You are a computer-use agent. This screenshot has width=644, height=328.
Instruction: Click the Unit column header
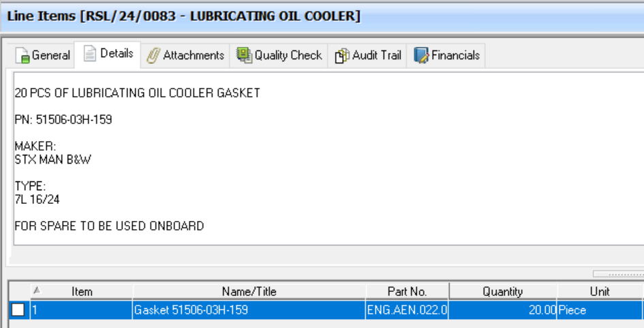600,291
